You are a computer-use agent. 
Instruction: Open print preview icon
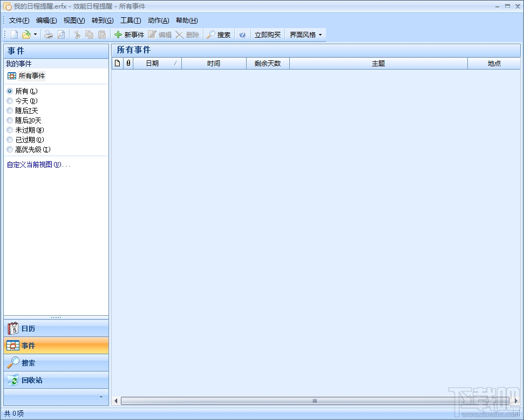tap(61, 35)
